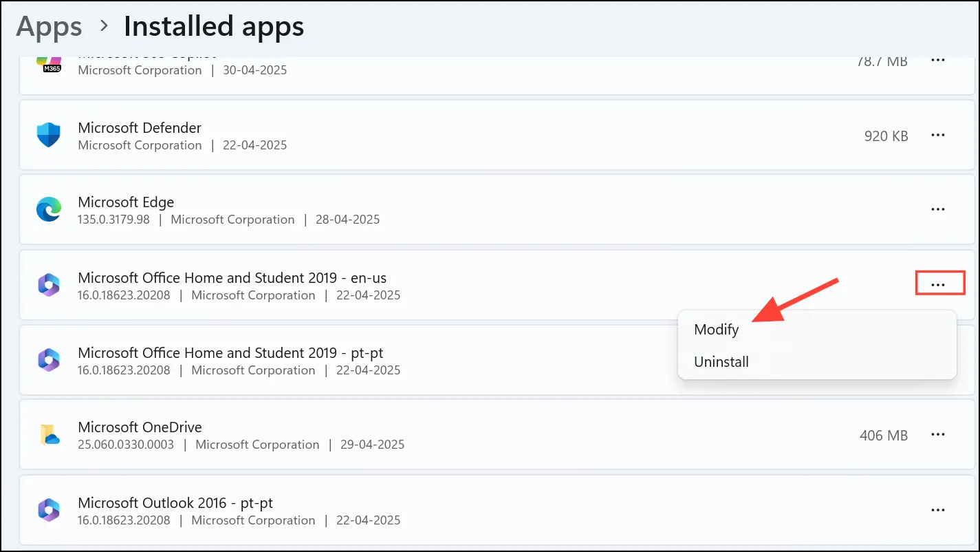Click the Office 2019 en-us app icon
980x552 pixels.
click(49, 284)
